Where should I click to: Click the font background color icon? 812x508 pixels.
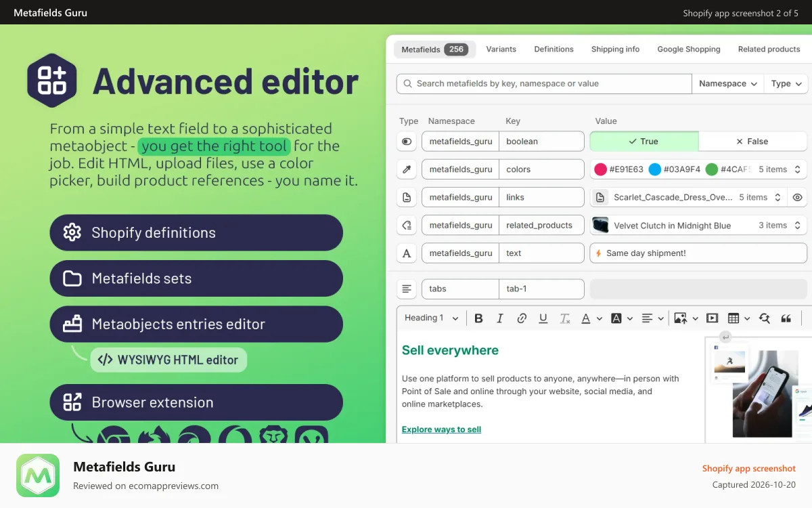tap(616, 318)
